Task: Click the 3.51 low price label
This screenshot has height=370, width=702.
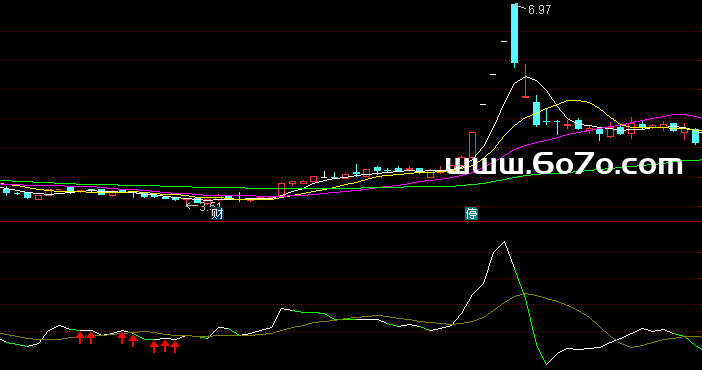Action: tap(210, 206)
